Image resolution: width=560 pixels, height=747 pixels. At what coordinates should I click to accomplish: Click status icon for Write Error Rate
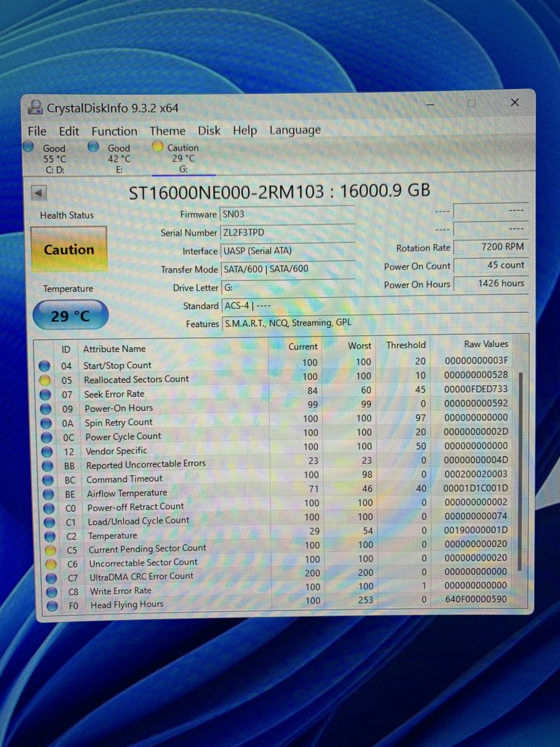pyautogui.click(x=52, y=592)
